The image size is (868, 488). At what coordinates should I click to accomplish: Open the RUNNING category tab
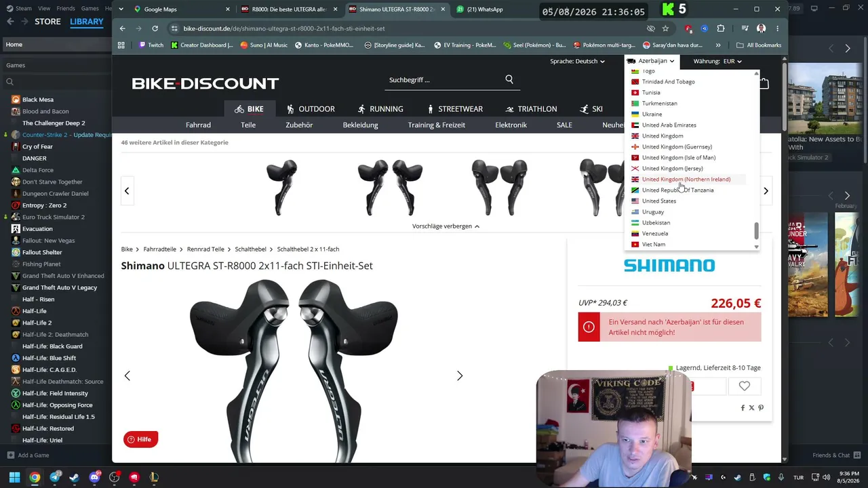[x=380, y=109]
